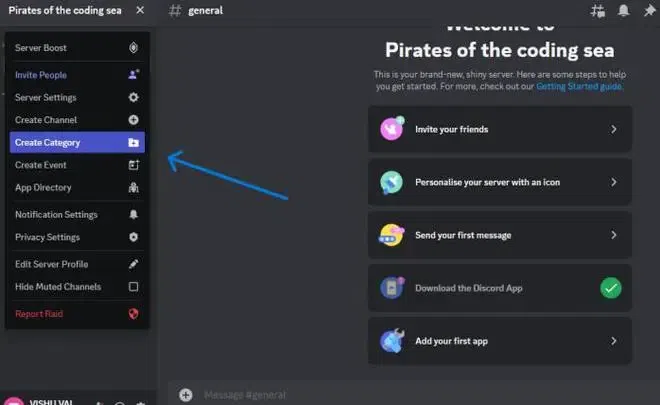The height and width of the screenshot is (405, 660).
Task: Open Notification Settings menu entry
Action: pyautogui.click(x=77, y=215)
